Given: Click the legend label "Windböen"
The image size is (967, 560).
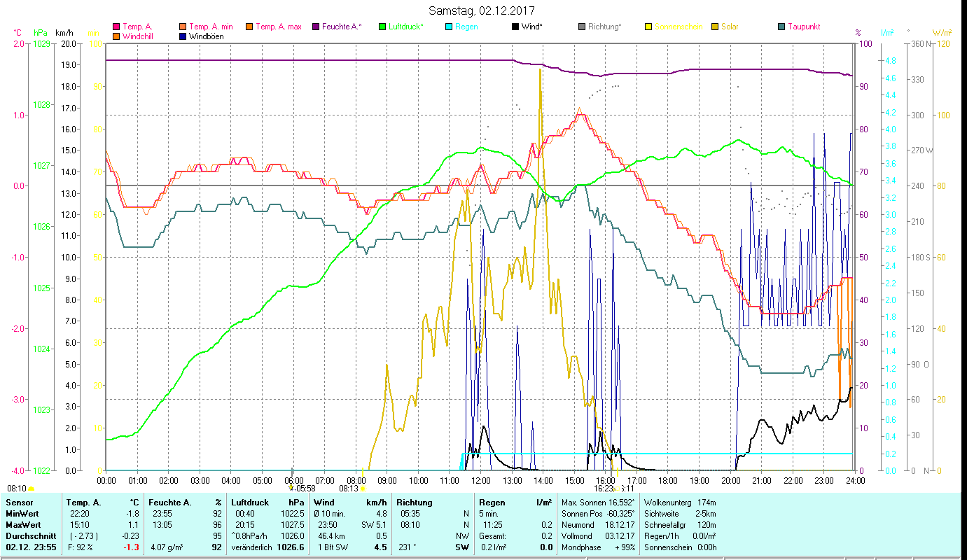Looking at the screenshot, I should 207,36.
